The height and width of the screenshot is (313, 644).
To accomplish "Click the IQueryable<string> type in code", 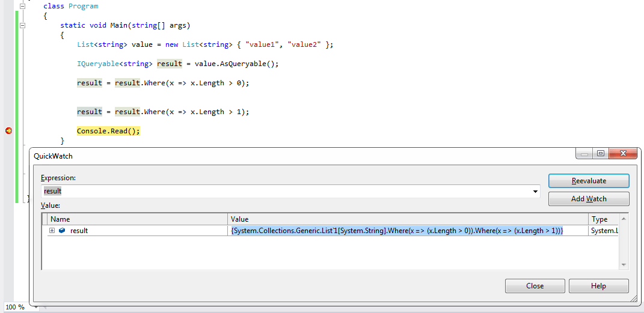I will pyautogui.click(x=115, y=64).
